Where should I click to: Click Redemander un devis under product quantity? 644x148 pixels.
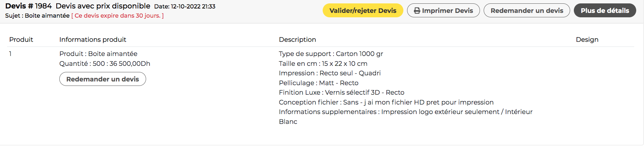(103, 79)
